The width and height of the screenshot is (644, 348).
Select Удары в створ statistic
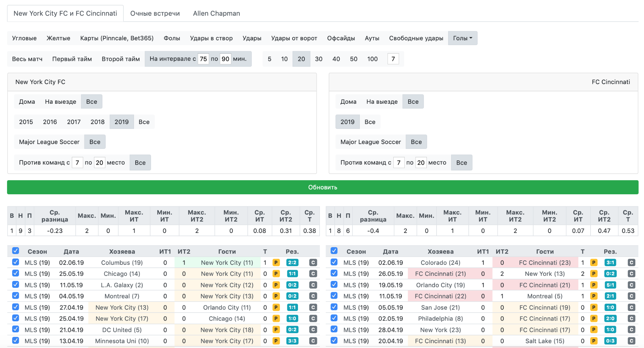211,38
